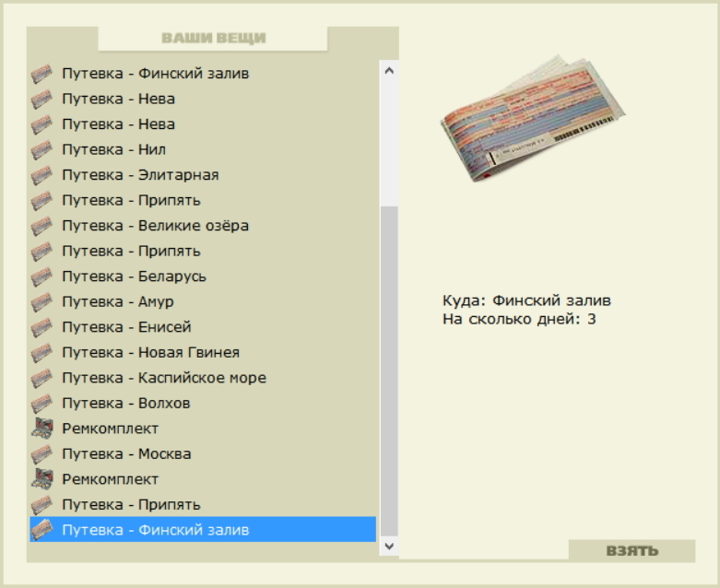Select Путевка - Припять just above Путевка - Беларусь
Image resolution: width=720 pixels, height=588 pixels.
tap(203, 251)
